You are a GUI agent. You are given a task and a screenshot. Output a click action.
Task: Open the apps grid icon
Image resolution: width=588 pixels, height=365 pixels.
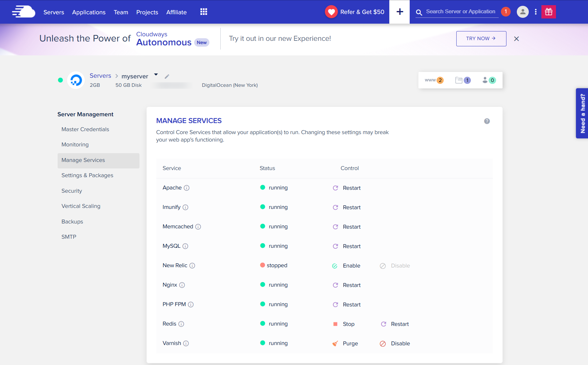pos(204,12)
